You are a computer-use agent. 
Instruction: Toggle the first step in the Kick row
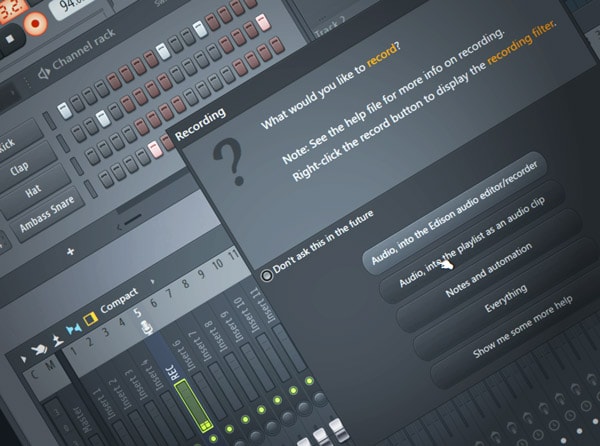click(x=65, y=111)
